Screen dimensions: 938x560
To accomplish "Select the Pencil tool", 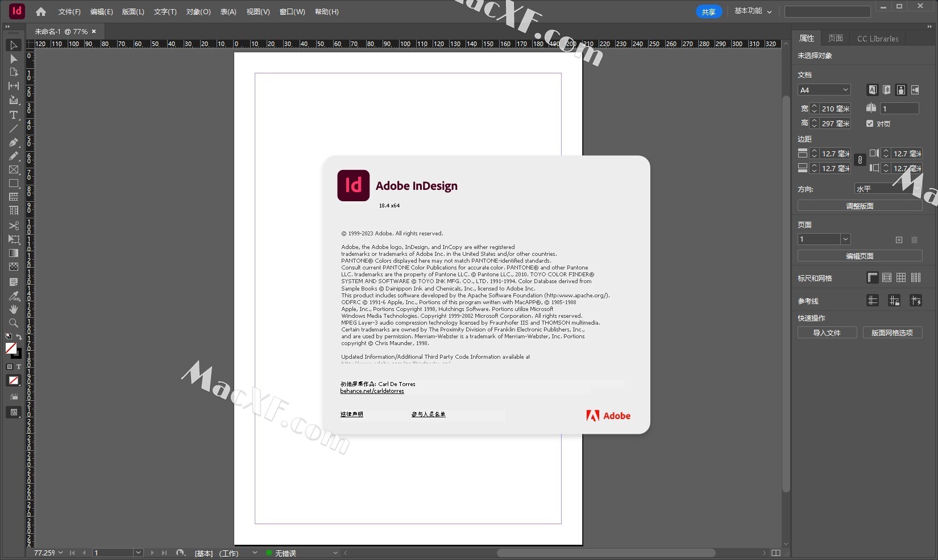I will (14, 156).
